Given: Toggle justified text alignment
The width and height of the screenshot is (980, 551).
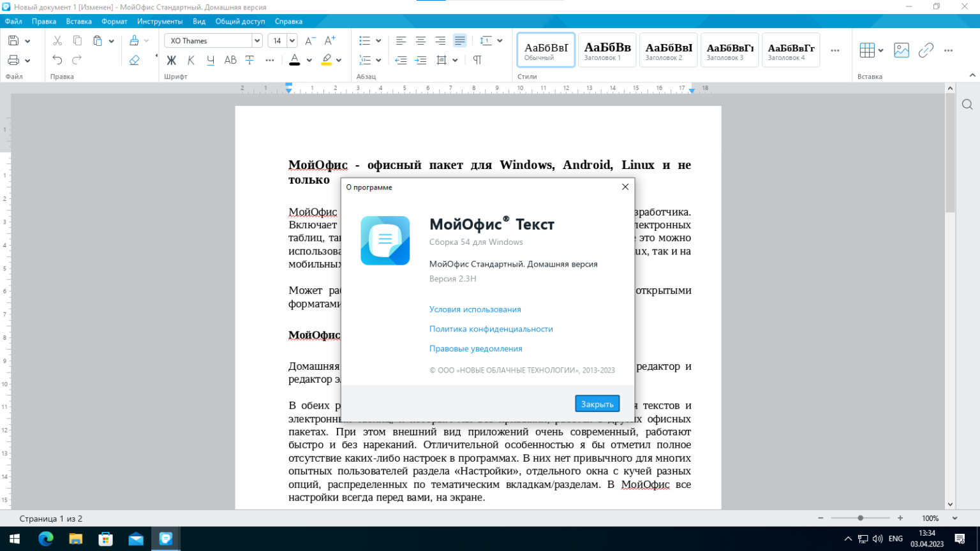Looking at the screenshot, I should pos(459,41).
